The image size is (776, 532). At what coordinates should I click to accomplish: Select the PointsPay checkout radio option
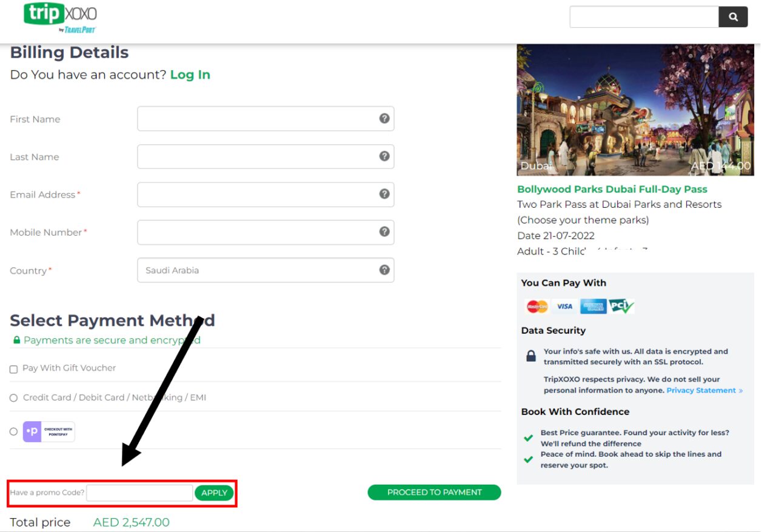(x=13, y=431)
